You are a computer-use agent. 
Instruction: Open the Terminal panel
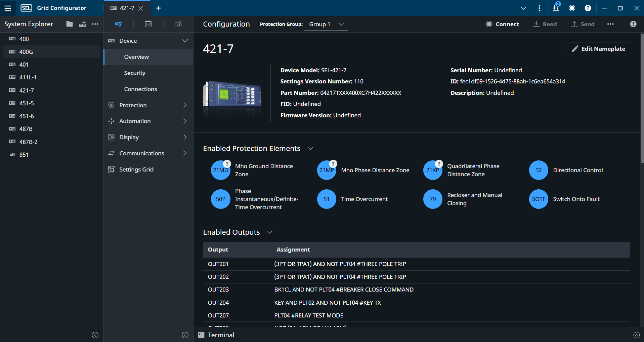click(x=216, y=335)
